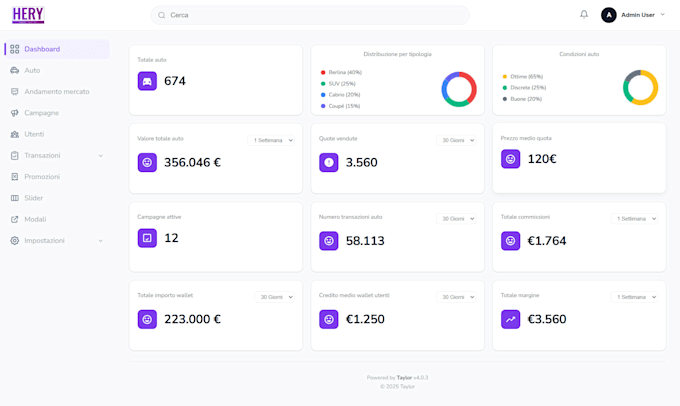680x406 pixels.
Task: Click the Totale auto car icon
Action: point(147,81)
